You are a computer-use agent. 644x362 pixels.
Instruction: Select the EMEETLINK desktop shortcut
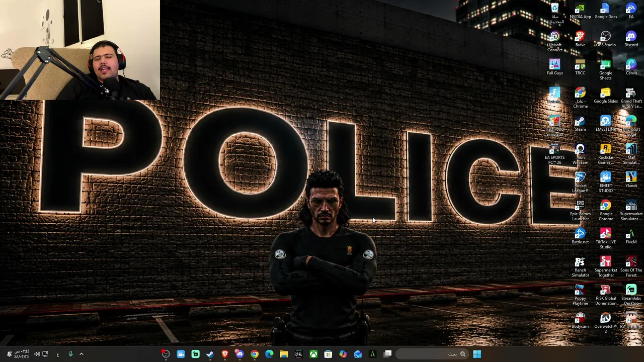pyautogui.click(x=606, y=124)
